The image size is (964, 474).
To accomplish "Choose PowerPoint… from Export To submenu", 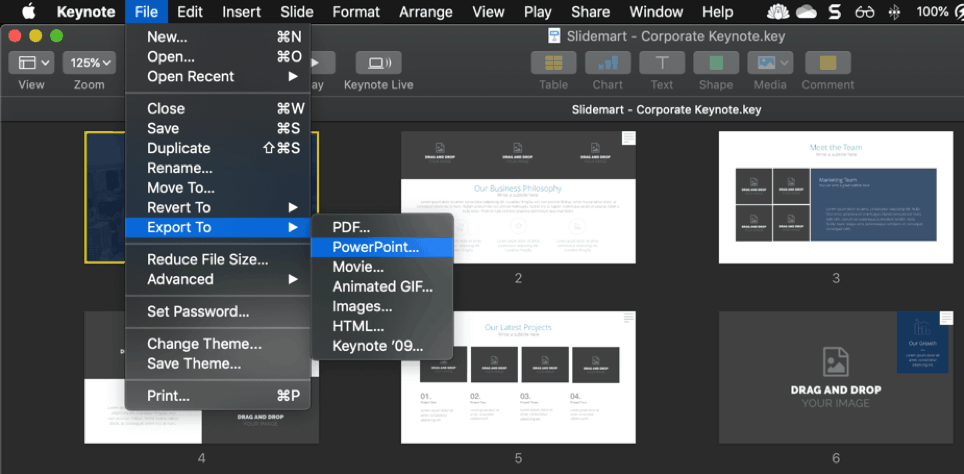I will point(376,247).
